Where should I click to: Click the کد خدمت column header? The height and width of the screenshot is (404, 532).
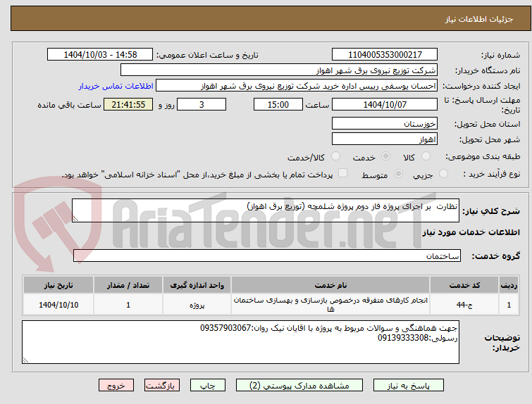click(464, 285)
